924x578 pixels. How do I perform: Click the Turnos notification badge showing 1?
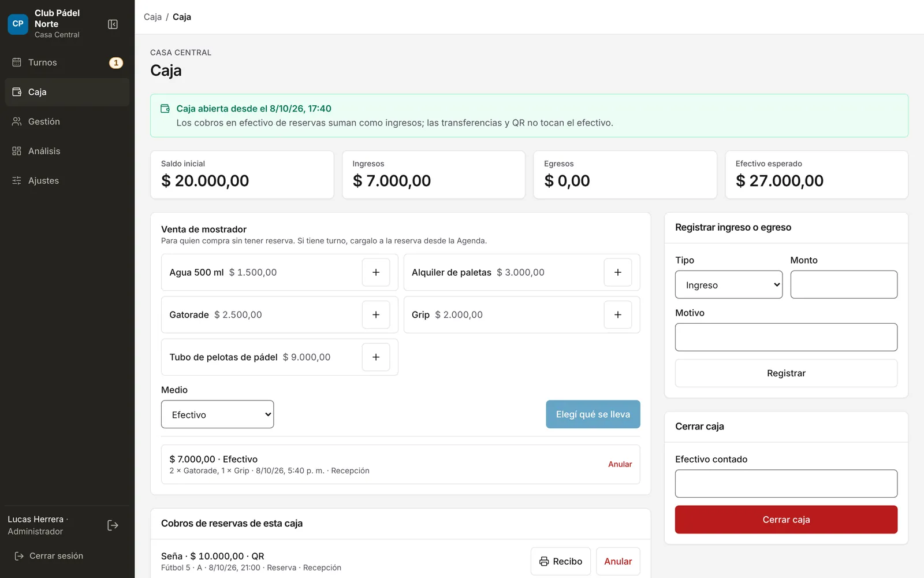(116, 62)
